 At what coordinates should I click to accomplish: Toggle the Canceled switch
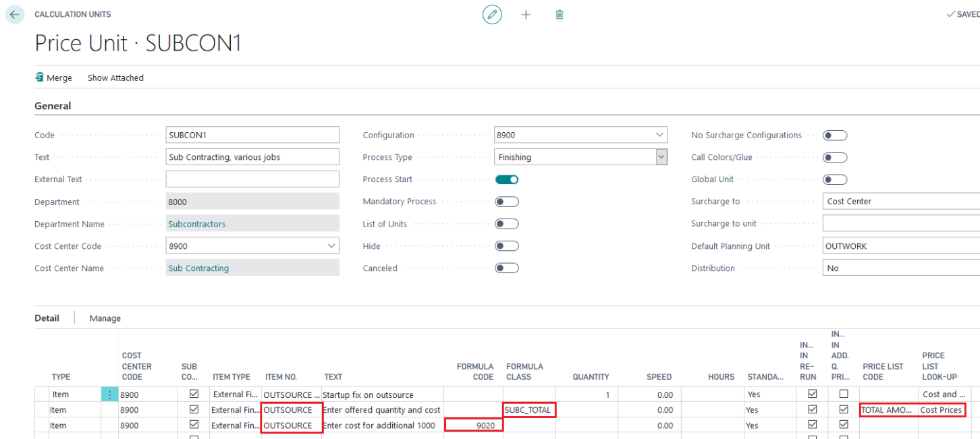coord(507,268)
